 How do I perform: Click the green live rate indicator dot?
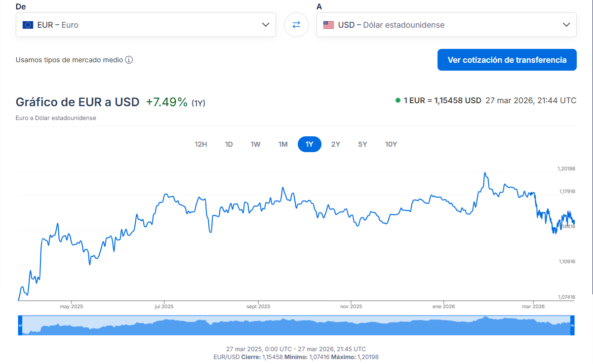point(397,100)
